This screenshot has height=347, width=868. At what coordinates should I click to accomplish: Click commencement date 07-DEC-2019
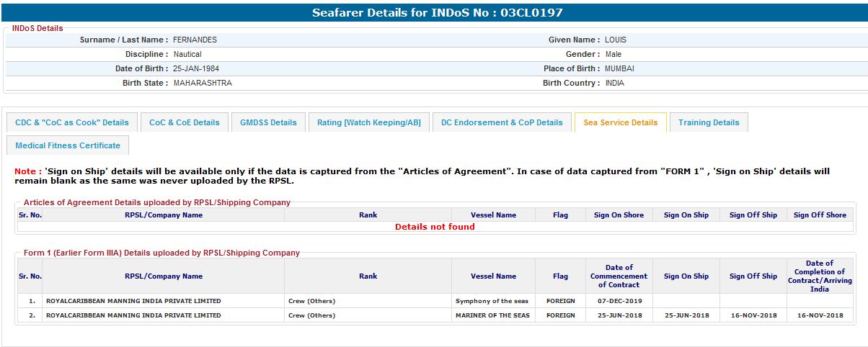pos(619,301)
